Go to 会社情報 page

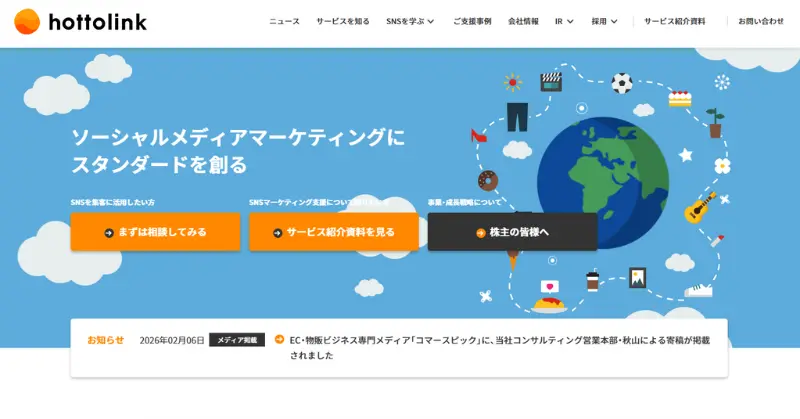(523, 21)
